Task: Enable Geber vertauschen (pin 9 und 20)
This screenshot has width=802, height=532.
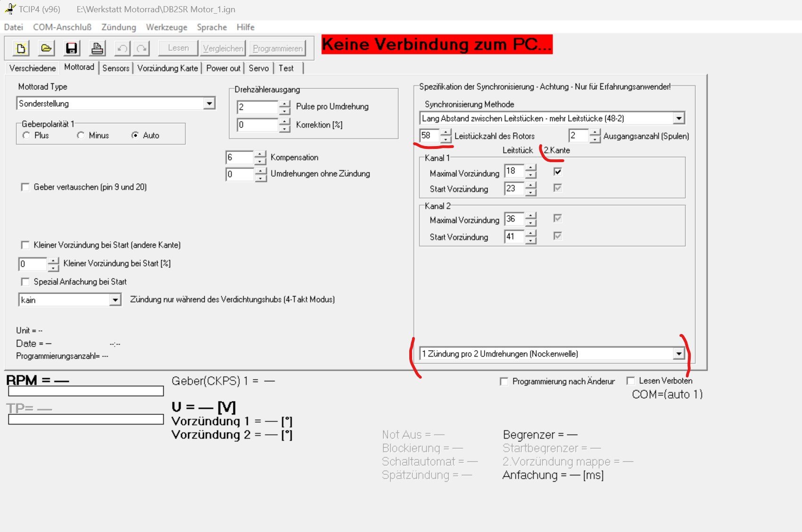Action: (x=25, y=187)
